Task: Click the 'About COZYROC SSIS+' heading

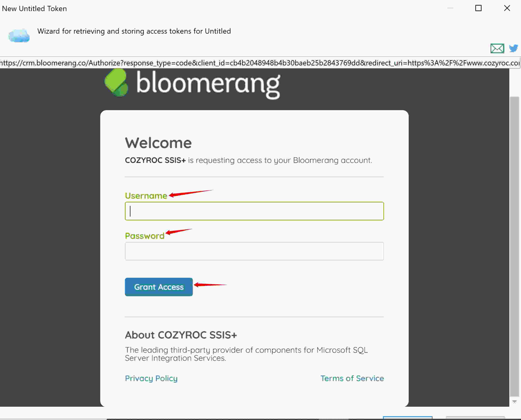Action: 181,335
